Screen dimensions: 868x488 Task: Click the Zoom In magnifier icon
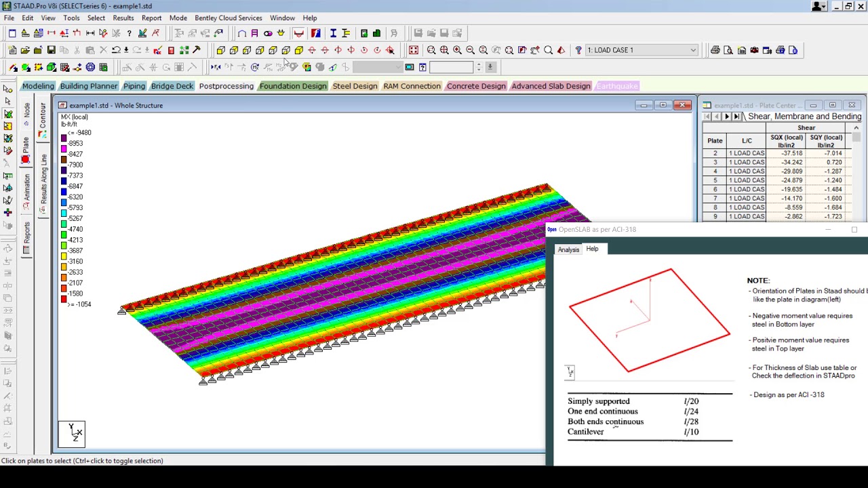point(457,50)
